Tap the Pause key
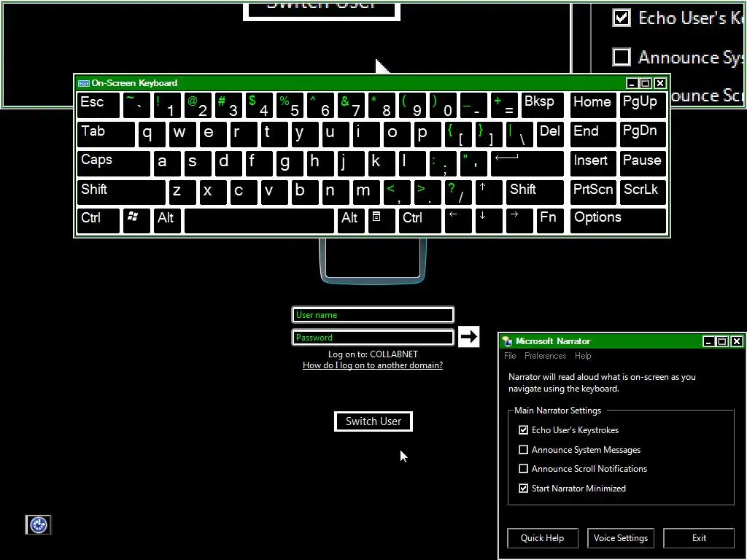The image size is (747, 560). [x=643, y=163]
